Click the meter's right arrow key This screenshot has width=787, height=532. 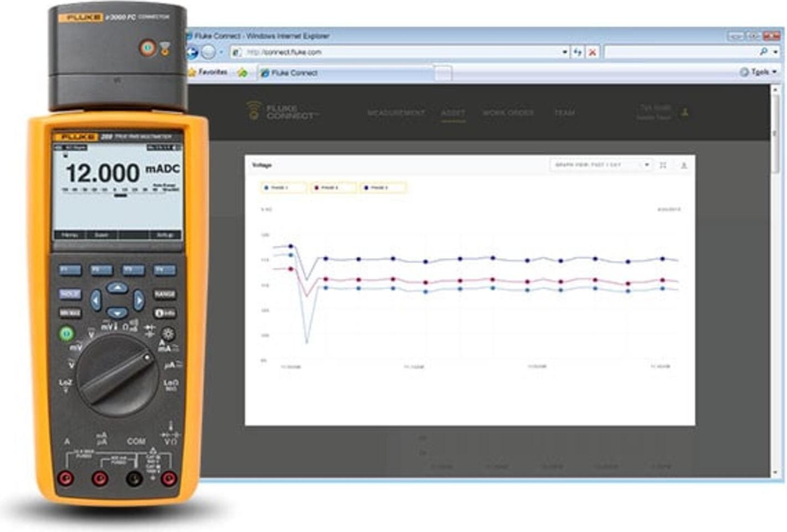tap(139, 300)
